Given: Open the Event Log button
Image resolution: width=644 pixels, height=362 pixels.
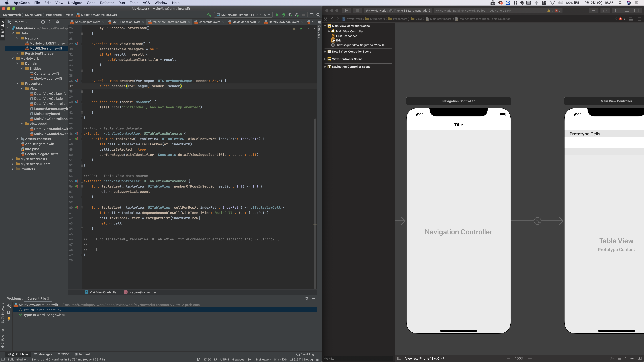Looking at the screenshot, I should (305, 354).
